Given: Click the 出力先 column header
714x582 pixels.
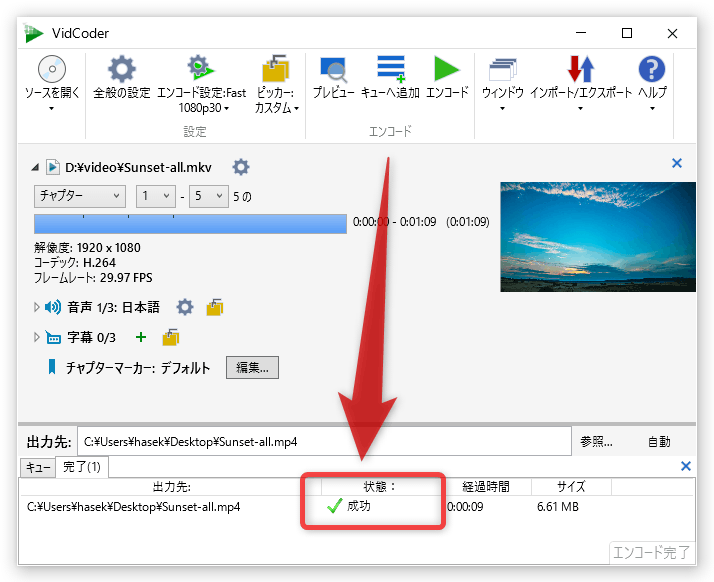Looking at the screenshot, I should pyautogui.click(x=171, y=487).
